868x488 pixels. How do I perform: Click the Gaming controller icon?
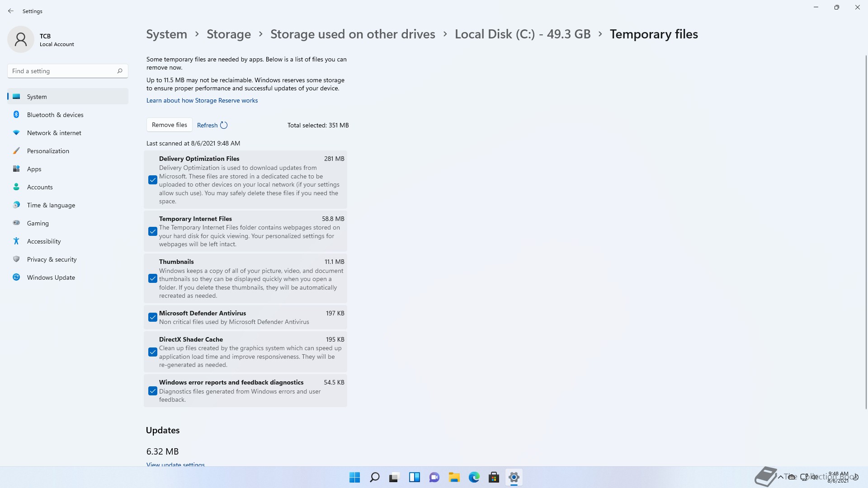16,223
